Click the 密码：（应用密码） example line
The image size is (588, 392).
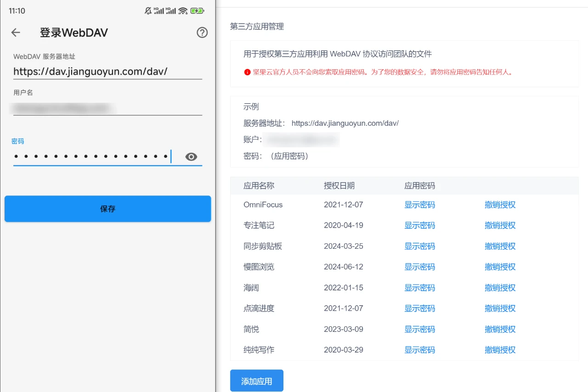click(x=277, y=156)
